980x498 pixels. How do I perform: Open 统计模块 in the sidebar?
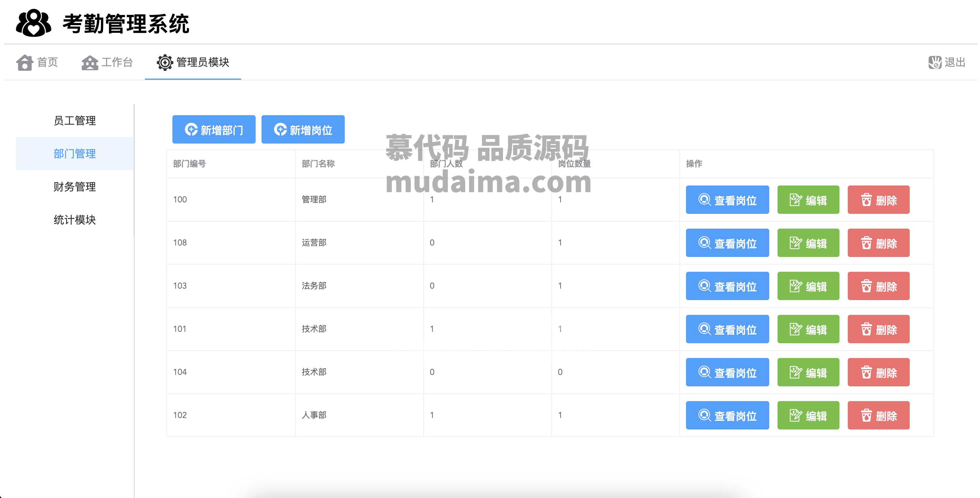[x=75, y=220]
